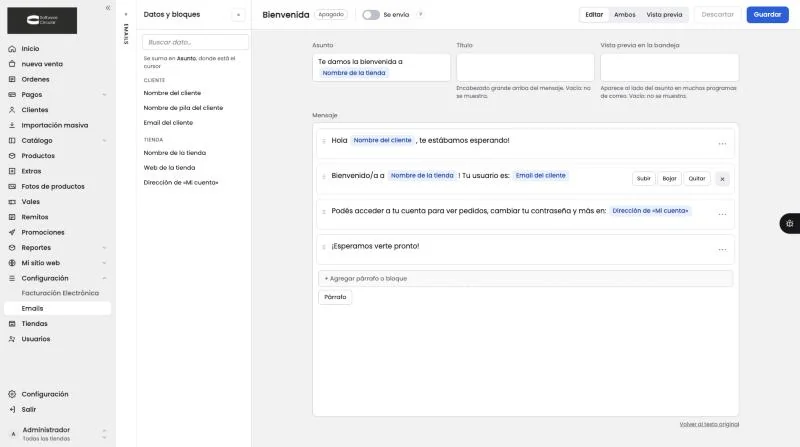Click the Volver al texto original link
This screenshot has width=800, height=447.
point(709,425)
